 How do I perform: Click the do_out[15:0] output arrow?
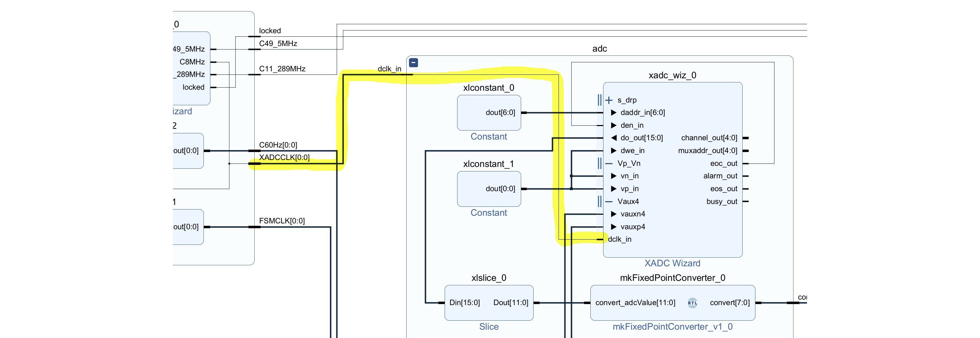613,138
